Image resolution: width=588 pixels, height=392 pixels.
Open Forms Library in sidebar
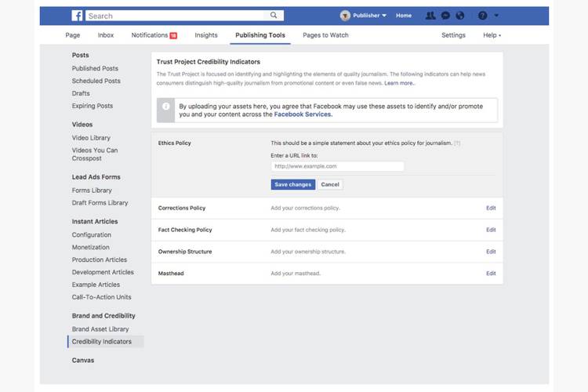point(92,191)
